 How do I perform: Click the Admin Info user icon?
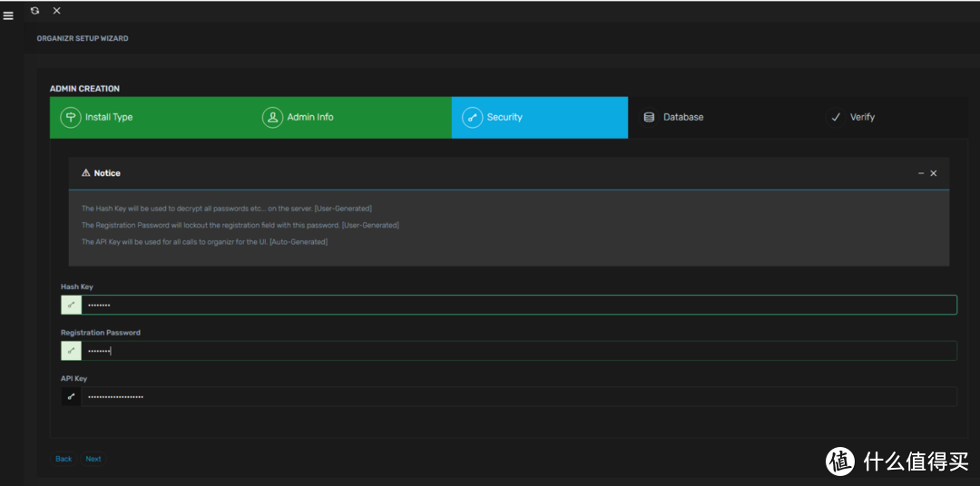tap(272, 117)
